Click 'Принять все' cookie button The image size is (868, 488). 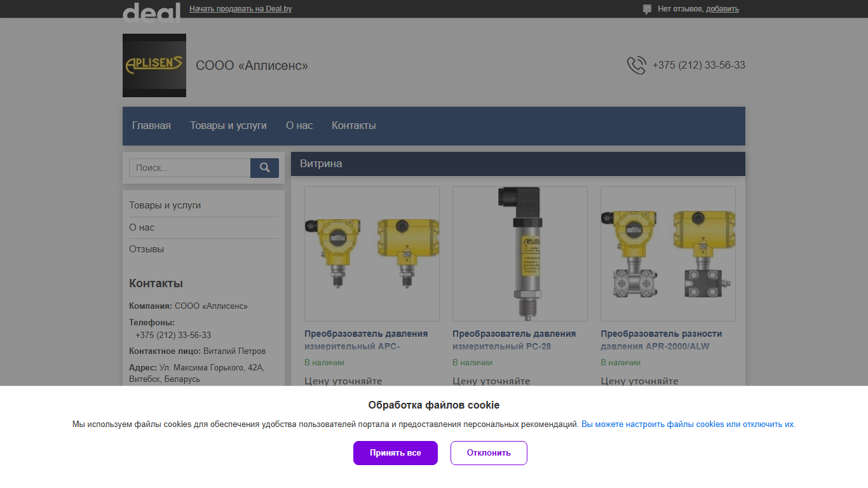click(x=395, y=453)
